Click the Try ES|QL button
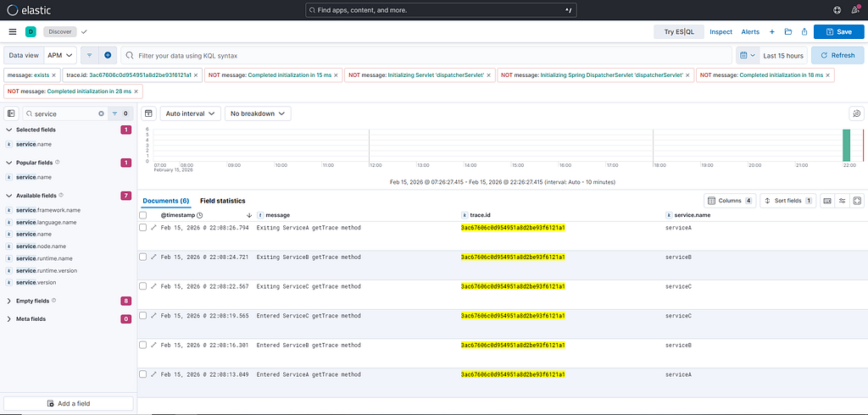The width and height of the screenshot is (868, 415). click(x=678, y=32)
